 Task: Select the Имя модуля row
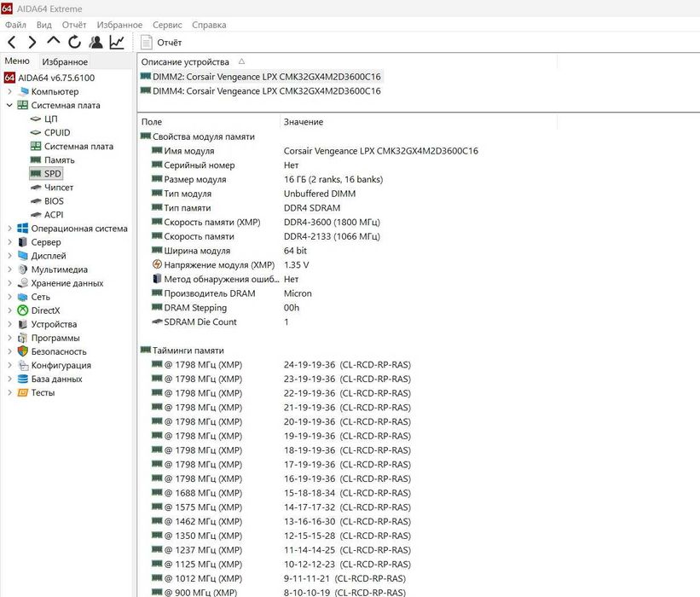point(315,151)
